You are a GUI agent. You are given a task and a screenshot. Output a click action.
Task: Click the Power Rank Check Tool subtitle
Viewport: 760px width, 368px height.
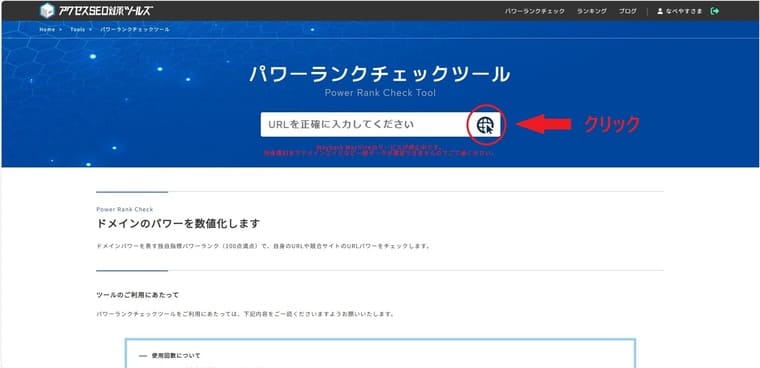click(x=380, y=93)
